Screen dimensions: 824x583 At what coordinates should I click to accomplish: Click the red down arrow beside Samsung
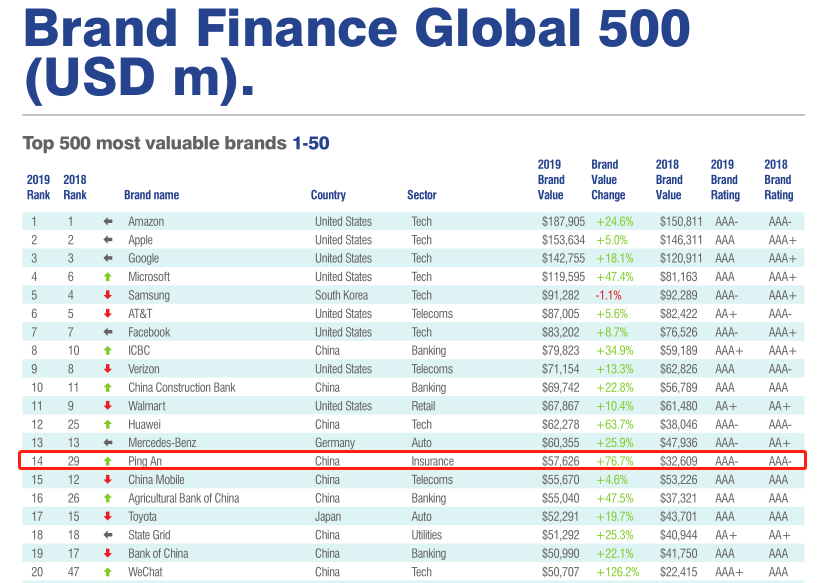pos(108,296)
